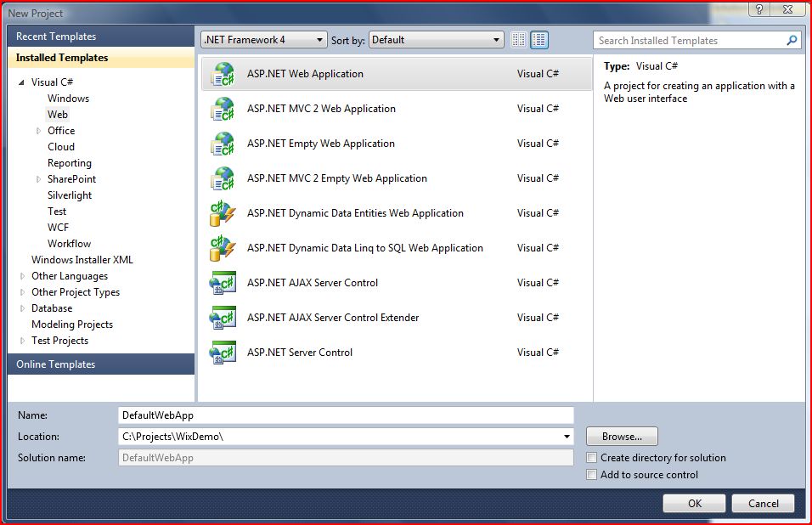812x525 pixels.
Task: Click the Dynamic Data Entities Web Application icon
Action: (223, 213)
